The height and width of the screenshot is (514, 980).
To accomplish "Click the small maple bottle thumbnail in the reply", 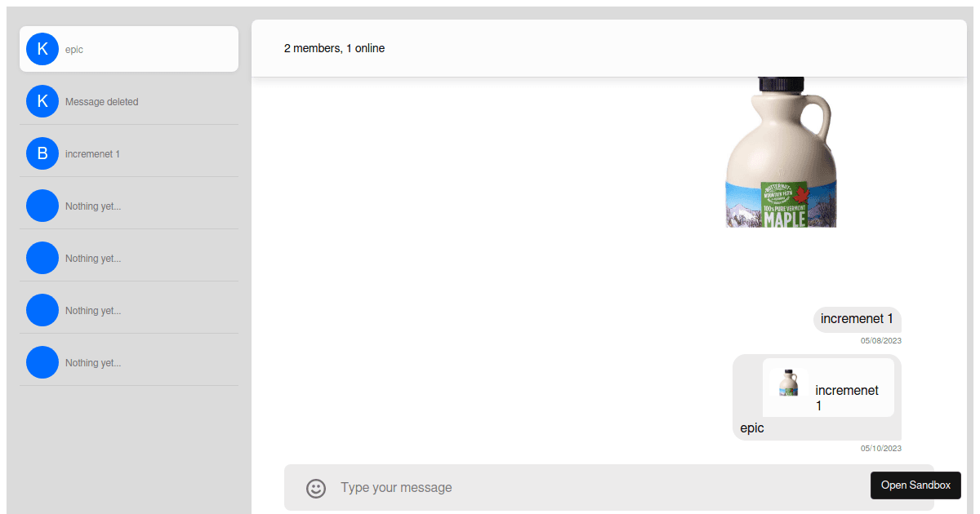I will (x=788, y=383).
